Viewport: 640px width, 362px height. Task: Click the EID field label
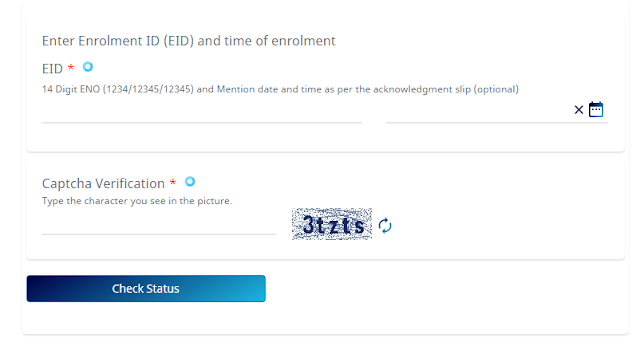(x=52, y=69)
